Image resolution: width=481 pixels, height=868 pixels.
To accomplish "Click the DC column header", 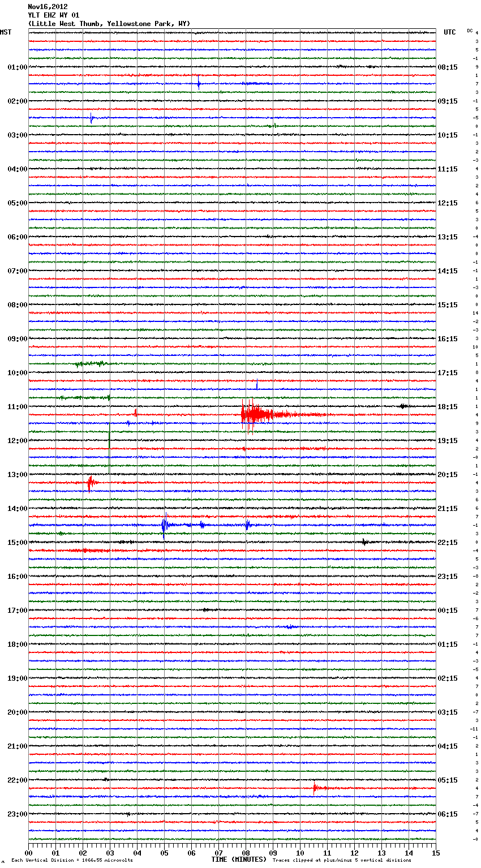I will [470, 31].
